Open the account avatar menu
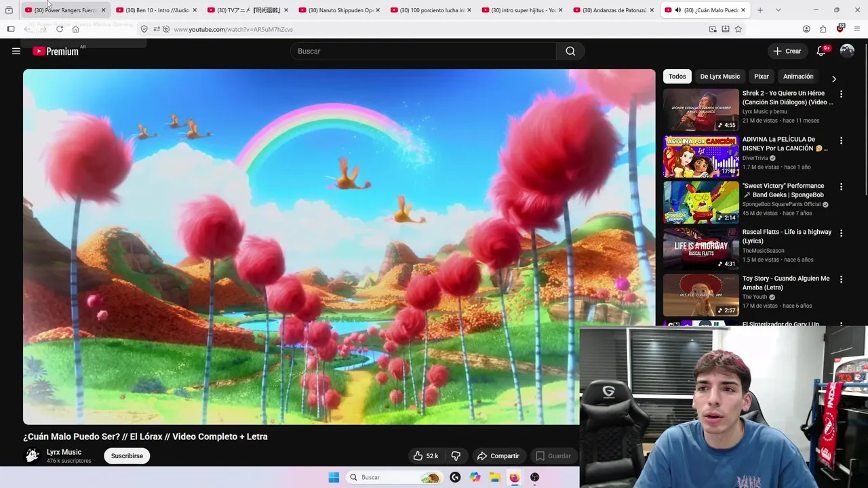868x488 pixels. (x=847, y=51)
